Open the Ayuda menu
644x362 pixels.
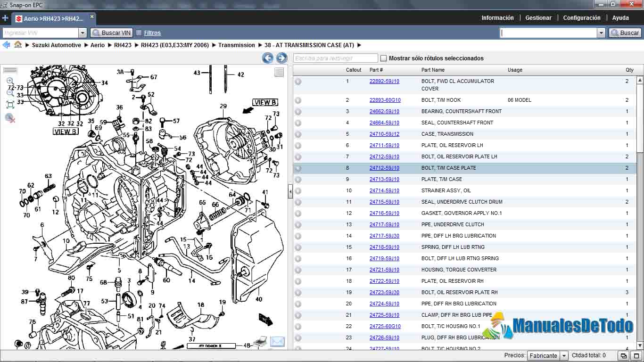[x=620, y=18]
